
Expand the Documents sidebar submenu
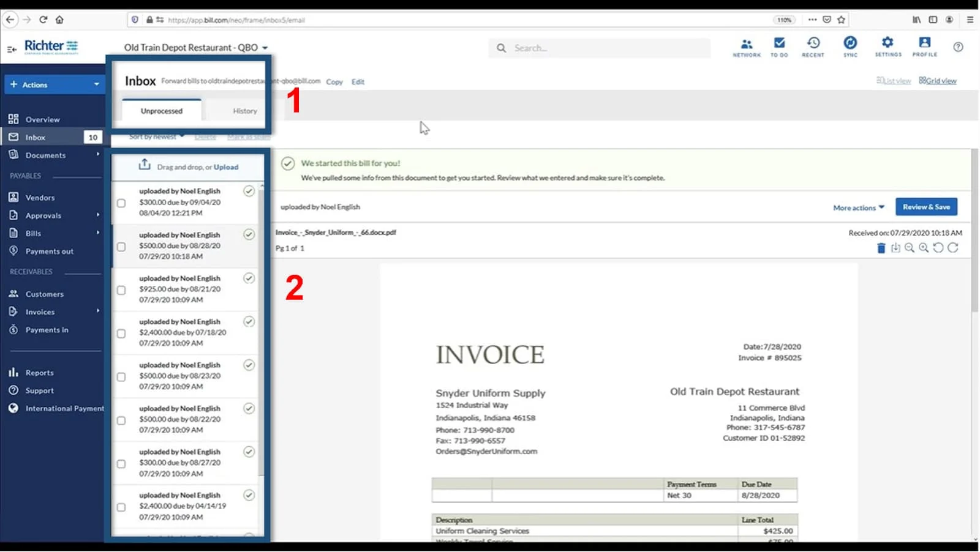click(x=98, y=154)
